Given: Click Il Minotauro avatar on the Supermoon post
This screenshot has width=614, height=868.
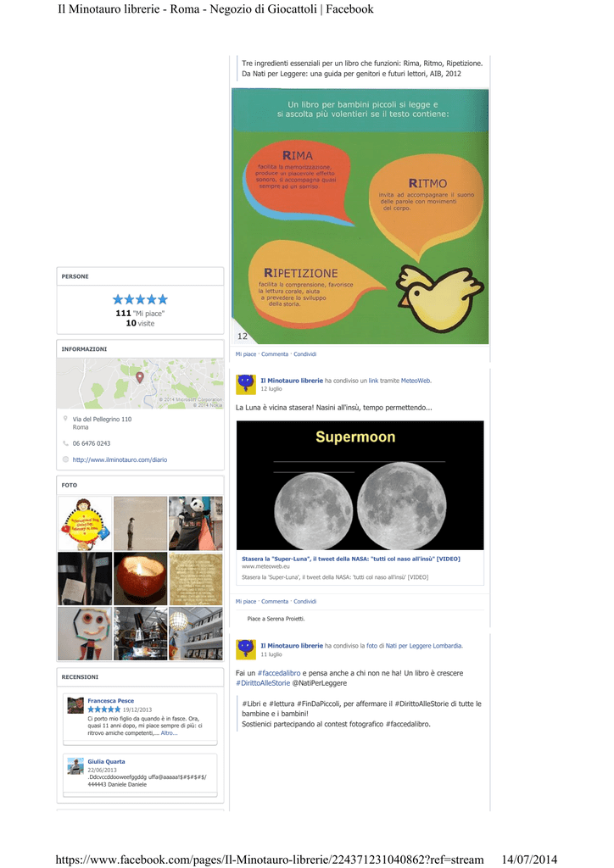Looking at the screenshot, I should point(246,384).
